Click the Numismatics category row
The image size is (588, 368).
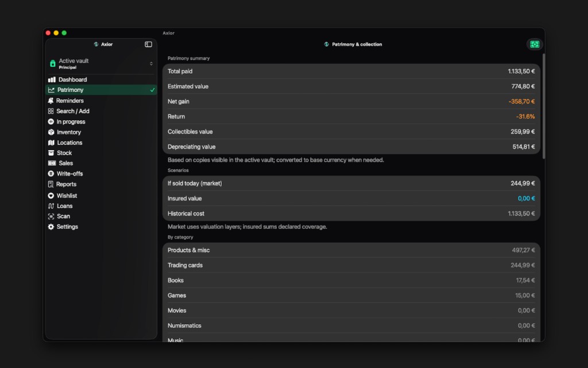pyautogui.click(x=351, y=325)
